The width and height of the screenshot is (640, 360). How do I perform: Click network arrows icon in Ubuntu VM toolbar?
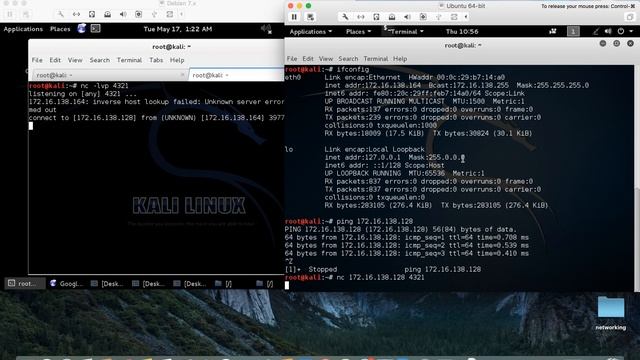coord(360,17)
